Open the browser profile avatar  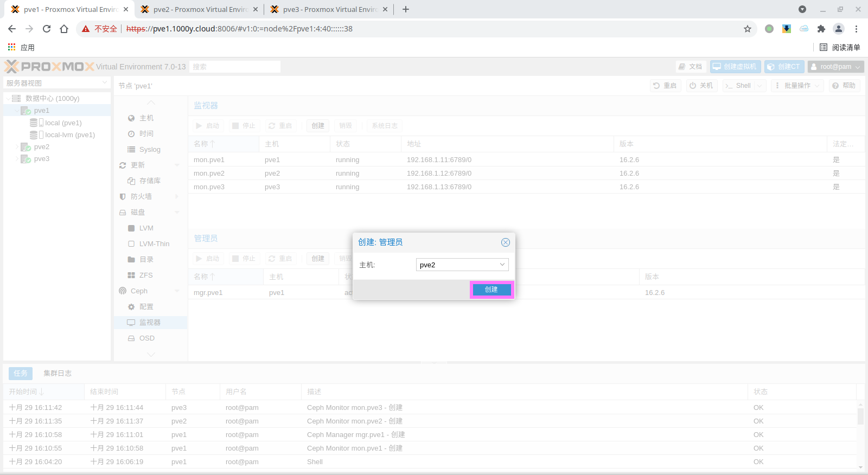[x=838, y=29]
